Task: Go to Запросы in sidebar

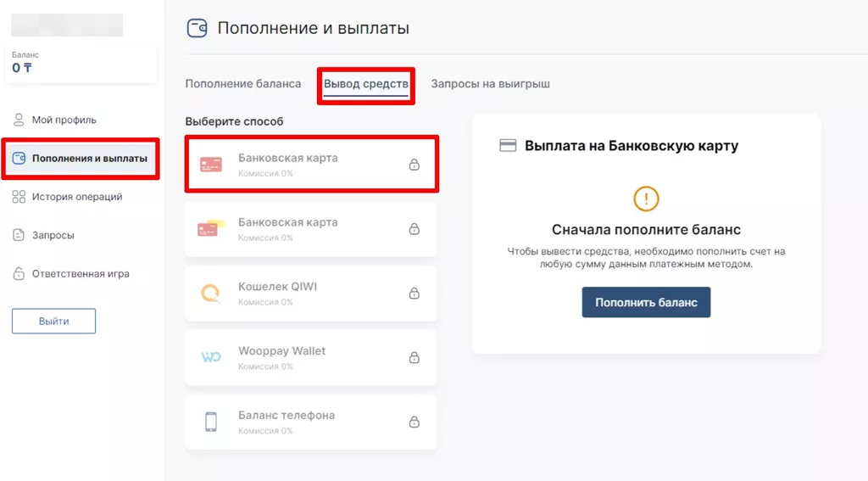Action: [x=53, y=235]
